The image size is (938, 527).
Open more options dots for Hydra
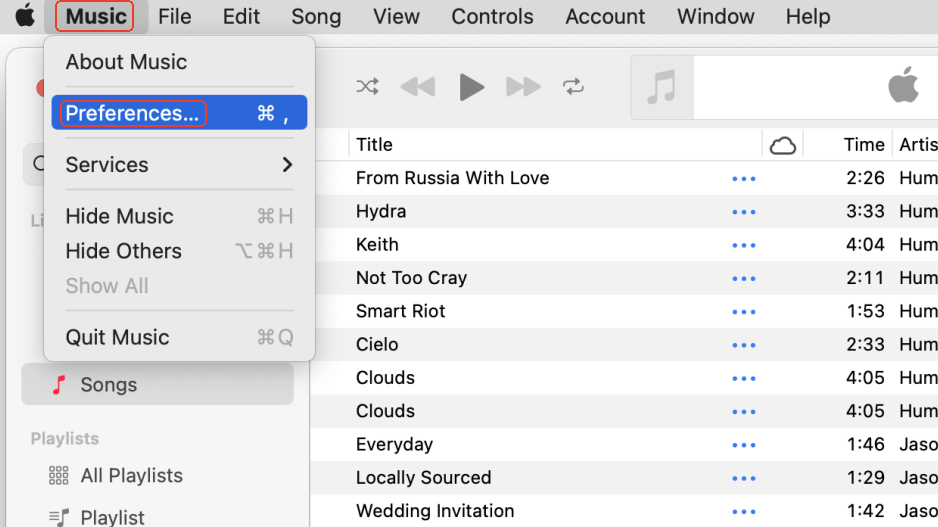[x=743, y=212]
